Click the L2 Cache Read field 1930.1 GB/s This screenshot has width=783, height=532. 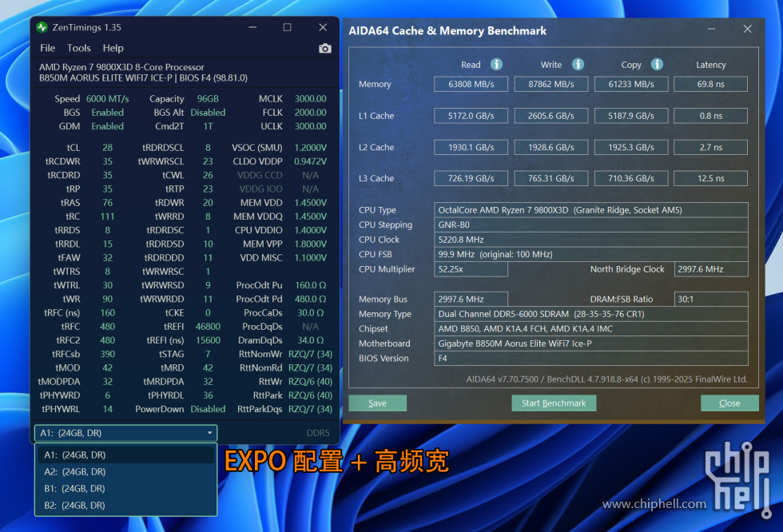[471, 147]
